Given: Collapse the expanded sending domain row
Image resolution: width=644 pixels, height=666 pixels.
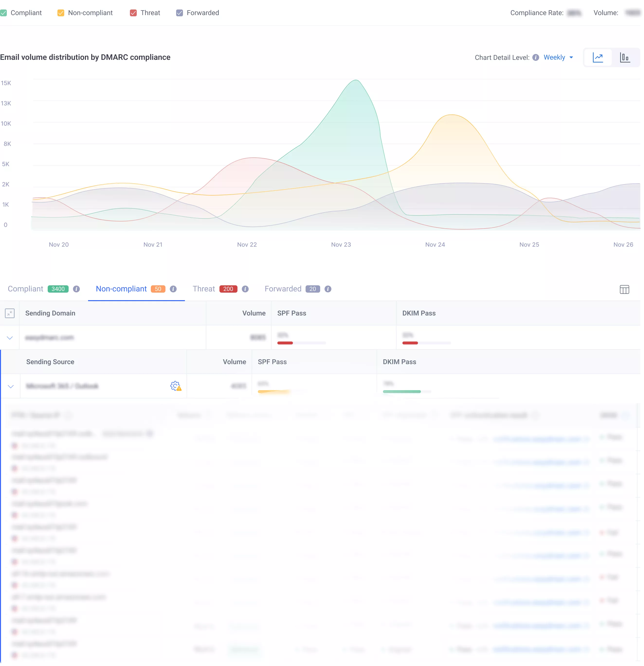Looking at the screenshot, I should (9, 337).
